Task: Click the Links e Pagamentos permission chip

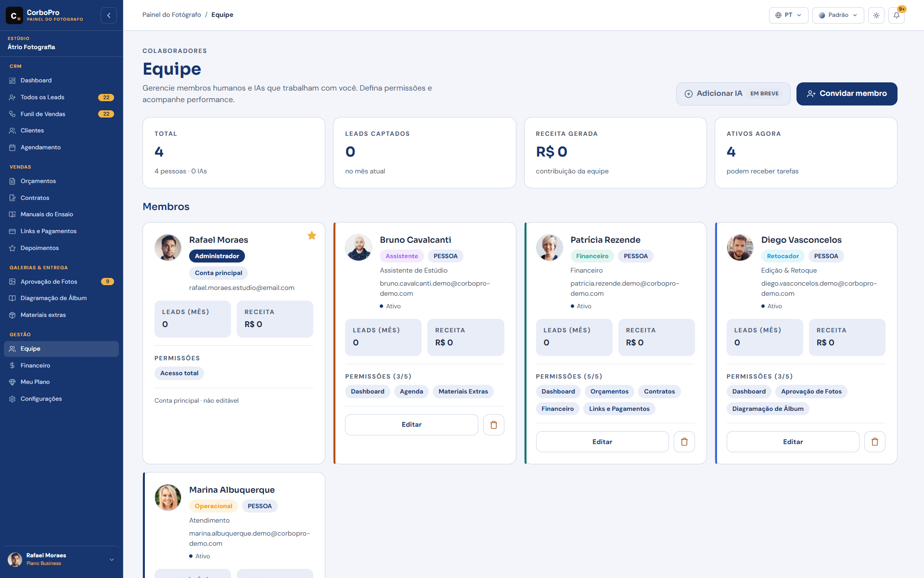Action: (x=619, y=409)
